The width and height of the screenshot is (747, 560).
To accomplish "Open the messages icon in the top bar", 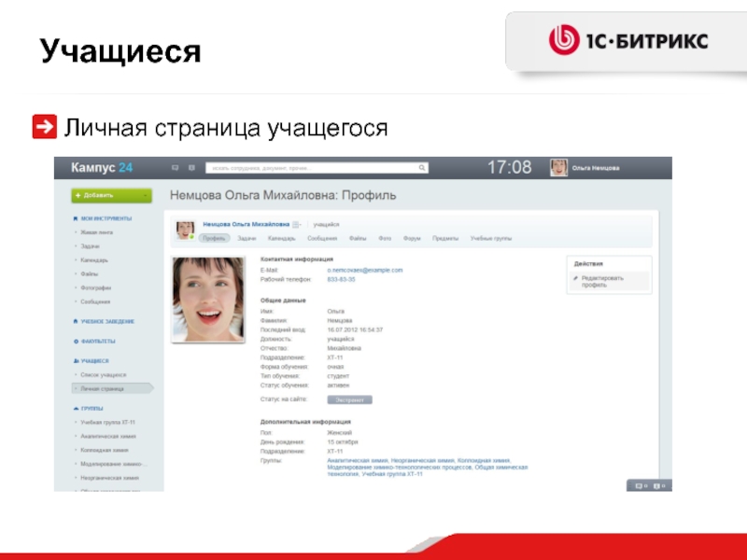I will click(175, 168).
